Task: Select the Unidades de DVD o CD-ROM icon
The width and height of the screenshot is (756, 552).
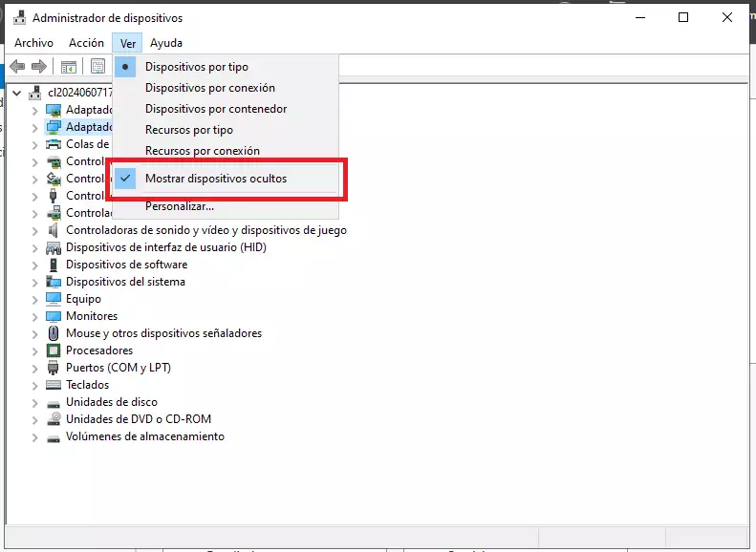Action: point(54,419)
